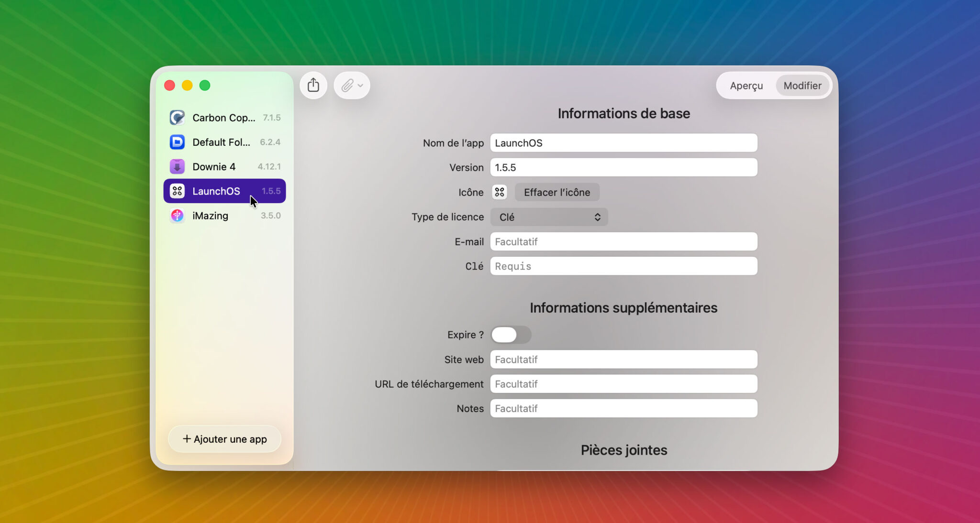Click the Downie 4 app icon

click(177, 166)
